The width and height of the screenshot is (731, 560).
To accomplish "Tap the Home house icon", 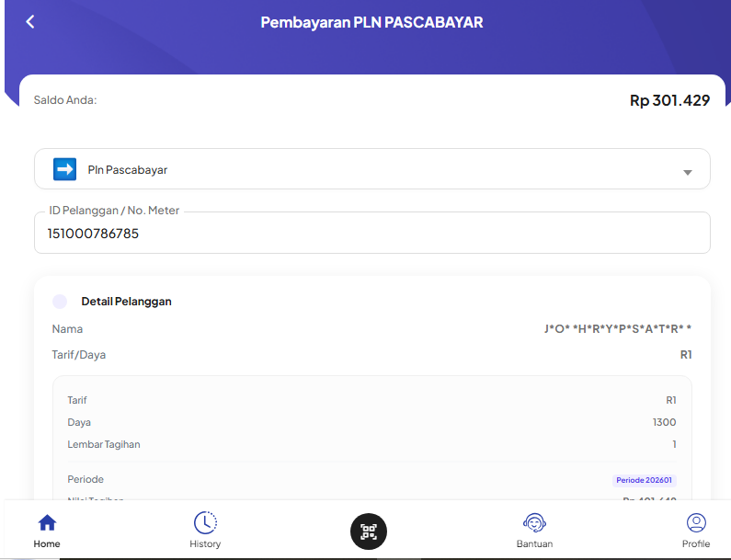I will pos(47,522).
